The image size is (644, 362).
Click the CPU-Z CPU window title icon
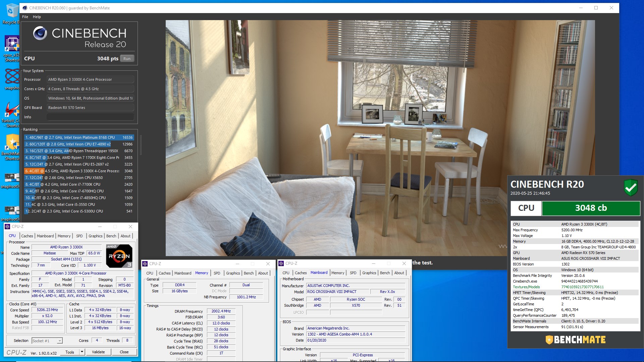7,227
